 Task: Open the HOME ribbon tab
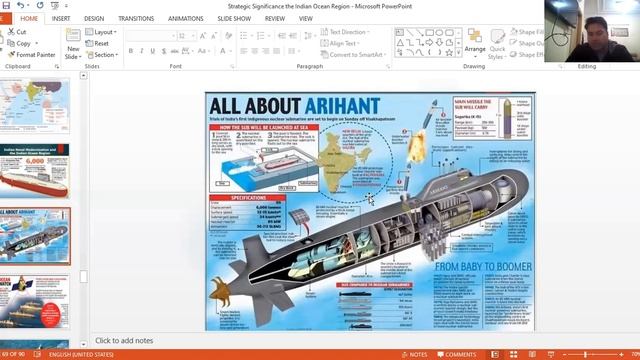(x=29, y=18)
